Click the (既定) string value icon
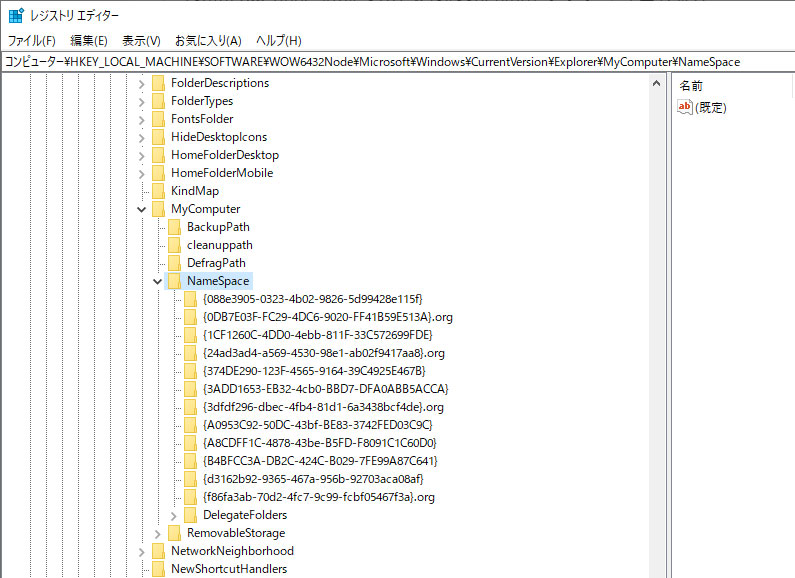The height and width of the screenshot is (578, 795). 684,107
